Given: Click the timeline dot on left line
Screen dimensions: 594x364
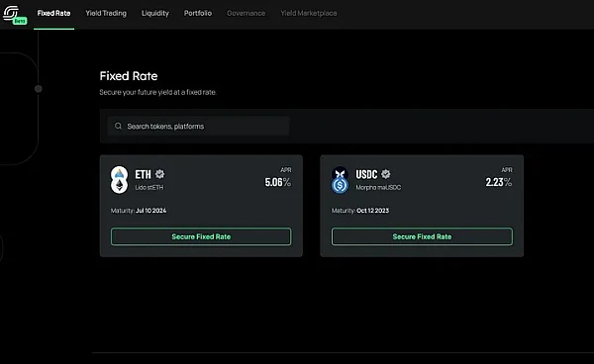Looking at the screenshot, I should [39, 89].
